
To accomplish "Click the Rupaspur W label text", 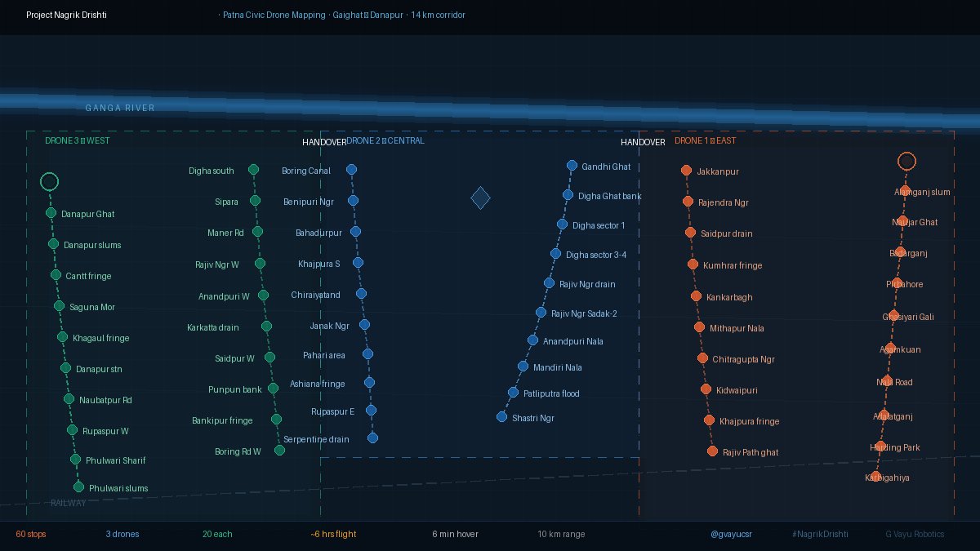I will 105,430.
